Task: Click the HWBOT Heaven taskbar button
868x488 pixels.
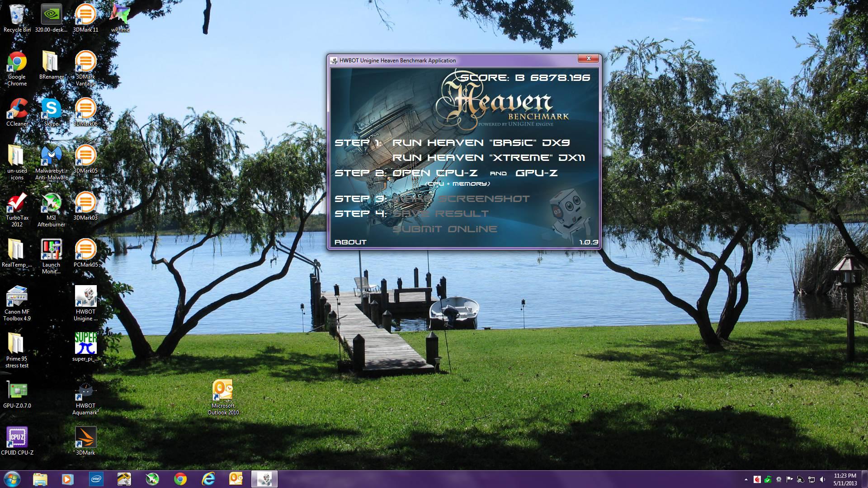Action: [264, 479]
